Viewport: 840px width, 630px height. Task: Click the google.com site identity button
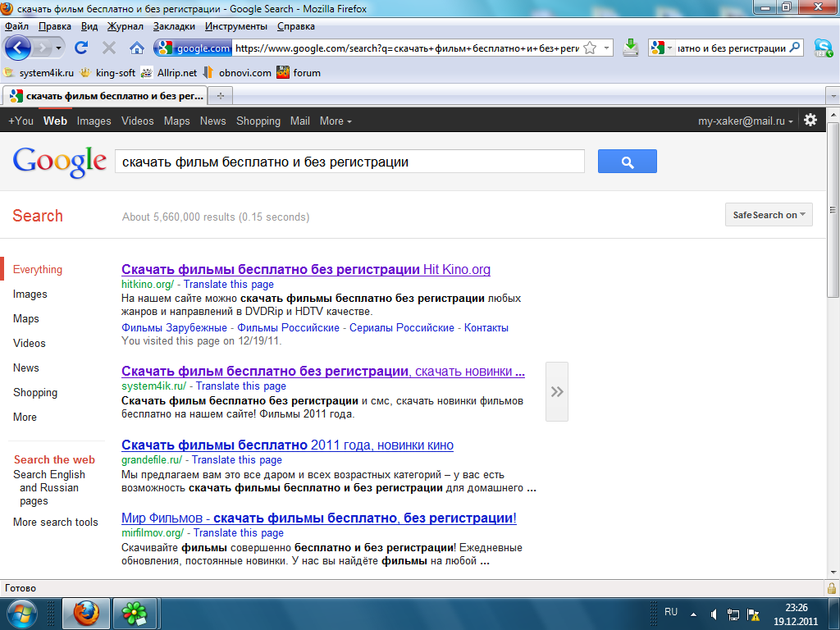point(194,48)
